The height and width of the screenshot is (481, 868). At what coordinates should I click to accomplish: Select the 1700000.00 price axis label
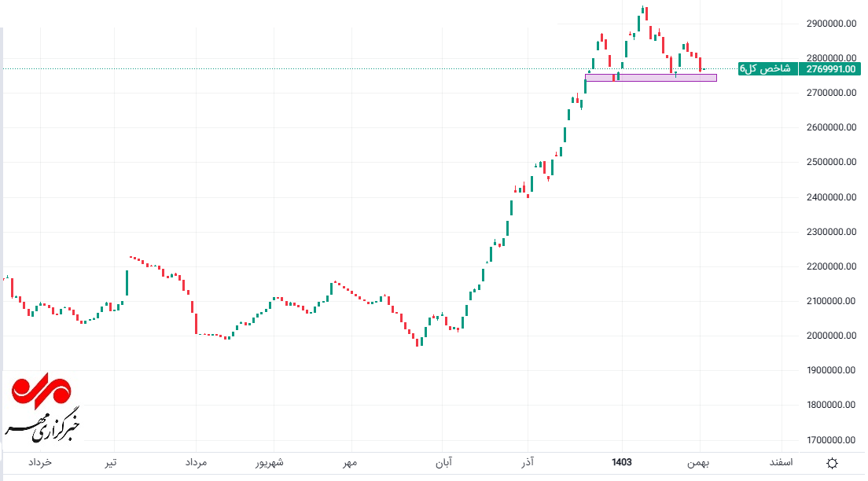click(831, 439)
